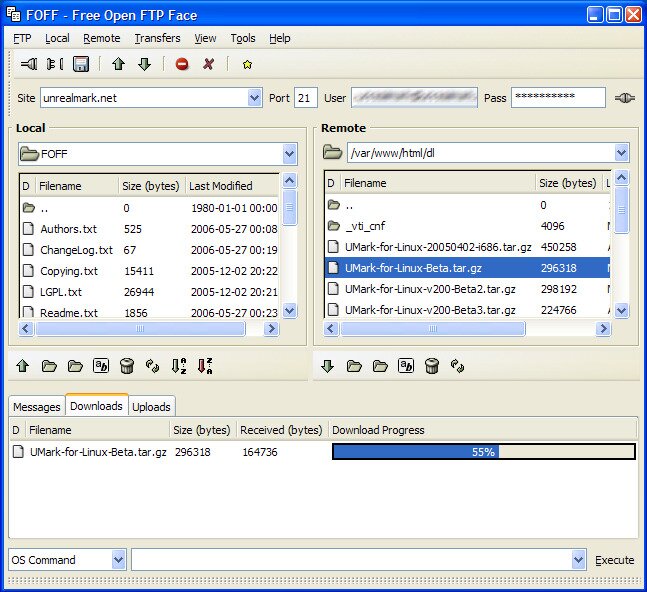
Task: Click the connect icon beside Pass field
Action: click(624, 98)
